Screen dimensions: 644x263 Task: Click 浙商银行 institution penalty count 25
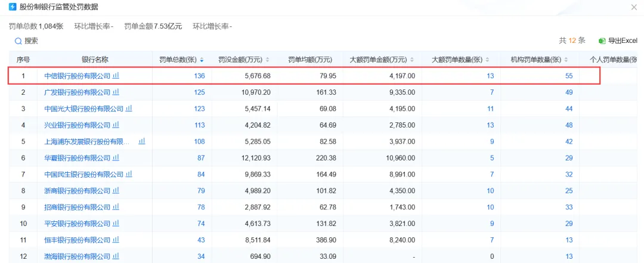[569, 191]
